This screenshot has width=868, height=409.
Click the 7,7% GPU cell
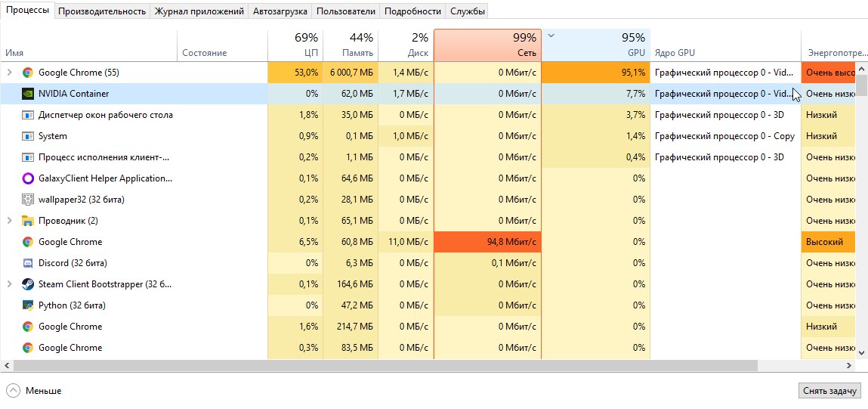595,94
